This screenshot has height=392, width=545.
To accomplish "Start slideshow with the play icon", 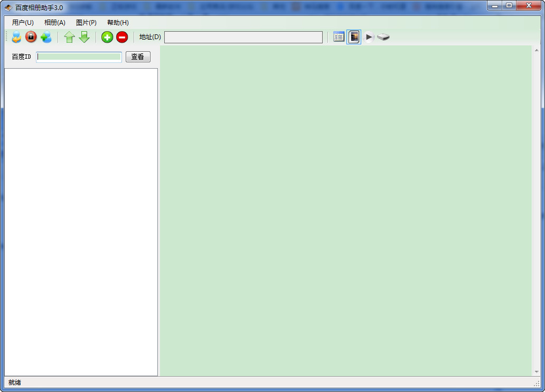I will (369, 37).
